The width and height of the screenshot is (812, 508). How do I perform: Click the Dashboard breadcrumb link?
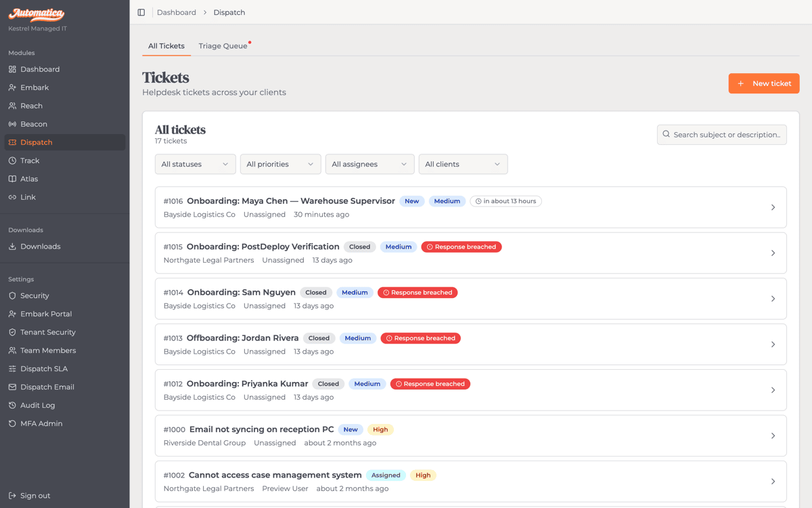[177, 12]
